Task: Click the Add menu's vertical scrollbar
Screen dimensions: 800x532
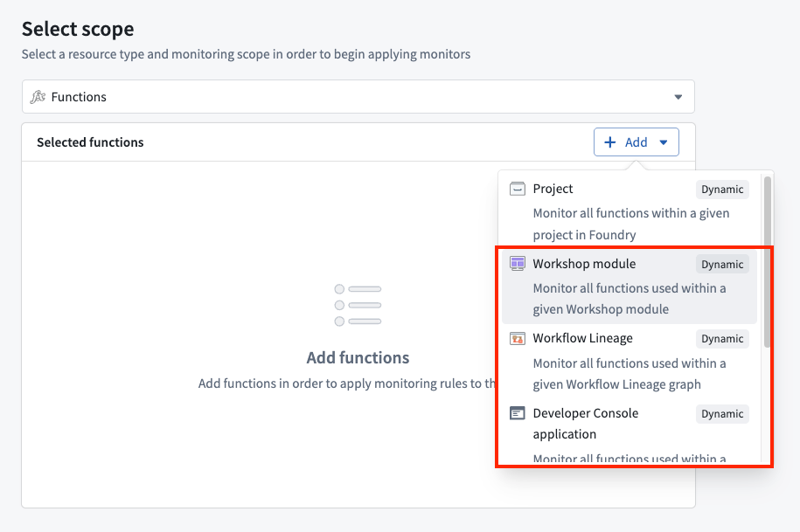Action: coord(767,262)
